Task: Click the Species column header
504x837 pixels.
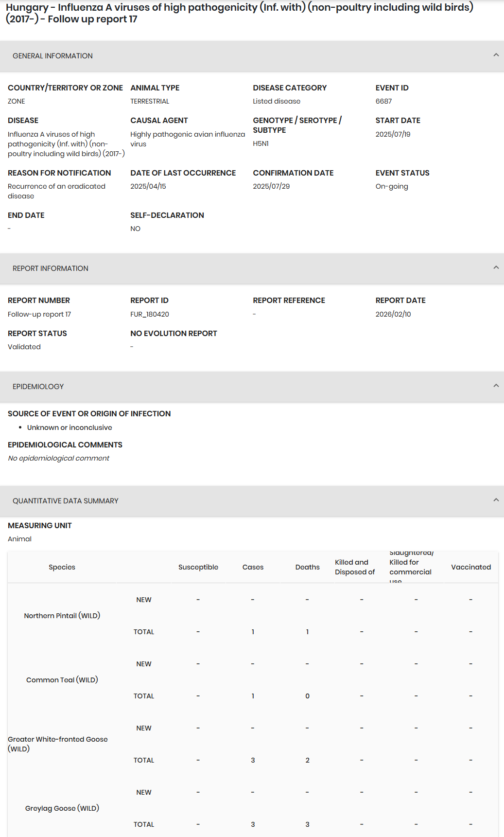Action: (x=62, y=567)
